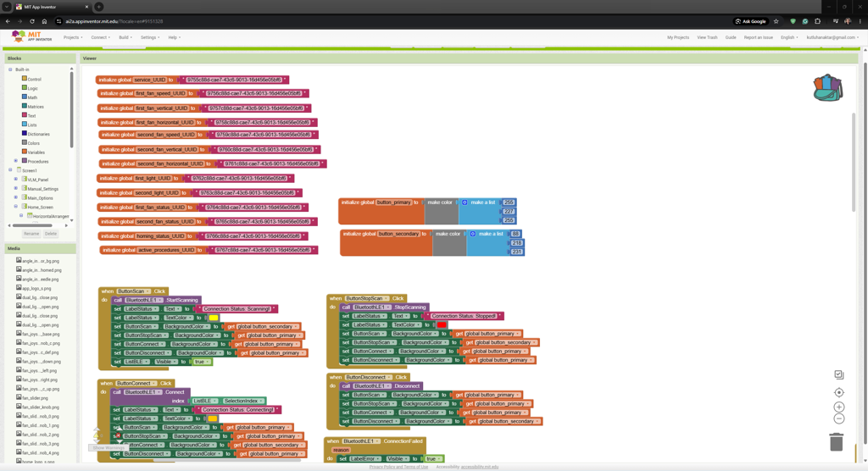Center workspace with the target icon

(838, 392)
